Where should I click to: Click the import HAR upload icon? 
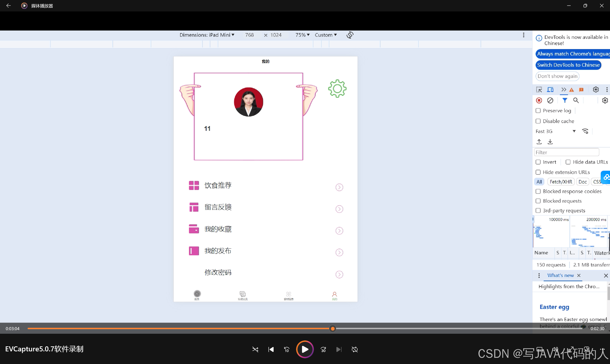coord(539,142)
